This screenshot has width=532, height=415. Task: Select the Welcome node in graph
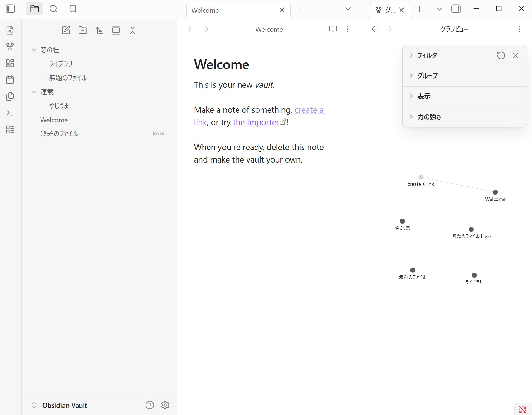[x=495, y=192]
